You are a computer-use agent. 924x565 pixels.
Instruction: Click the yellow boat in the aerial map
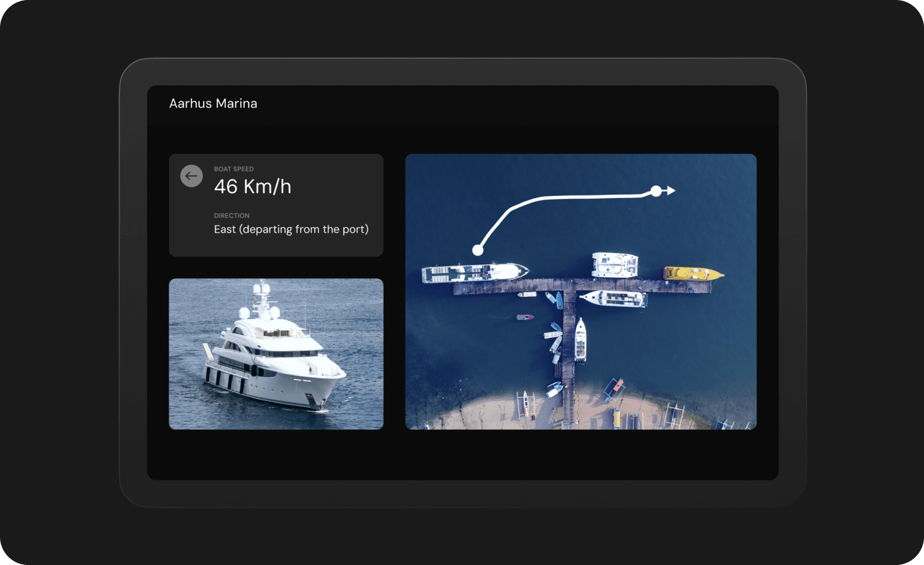693,274
